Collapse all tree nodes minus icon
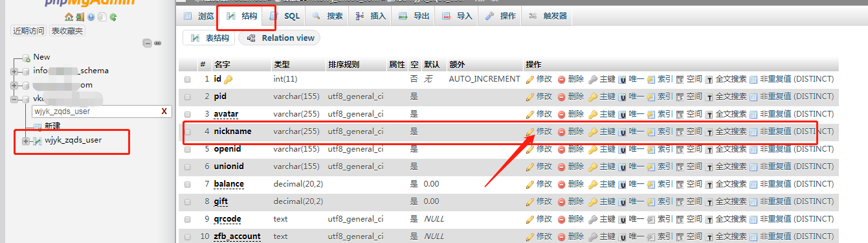Image resolution: width=868 pixels, height=243 pixels. 148,43
